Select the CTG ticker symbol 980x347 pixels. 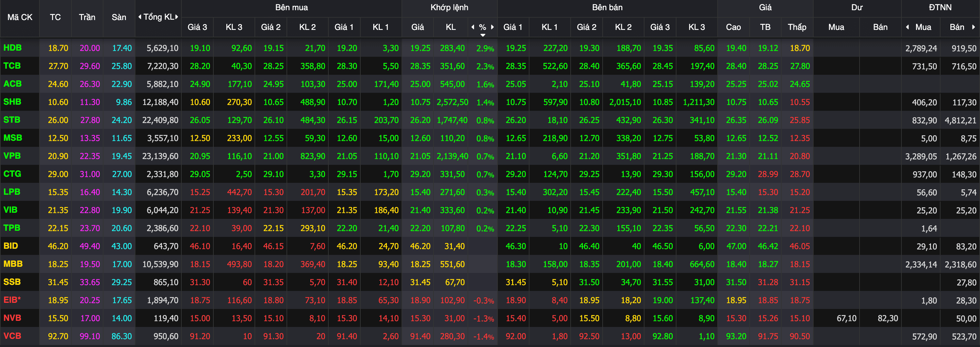click(12, 174)
